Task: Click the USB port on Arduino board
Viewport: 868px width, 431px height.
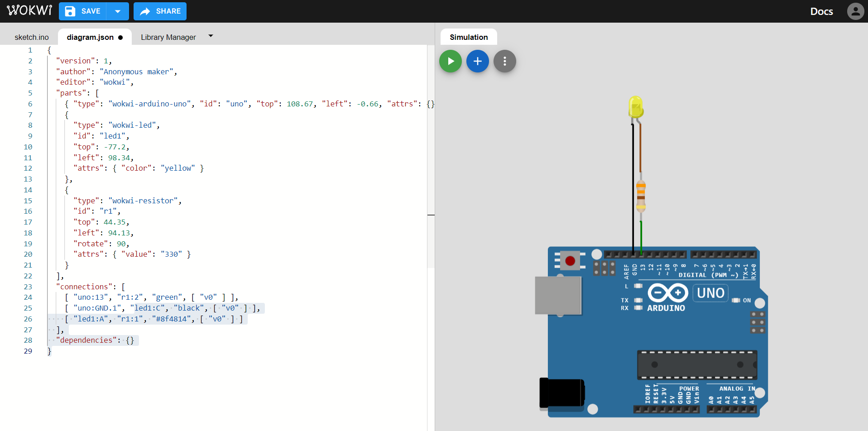Action: (x=558, y=295)
